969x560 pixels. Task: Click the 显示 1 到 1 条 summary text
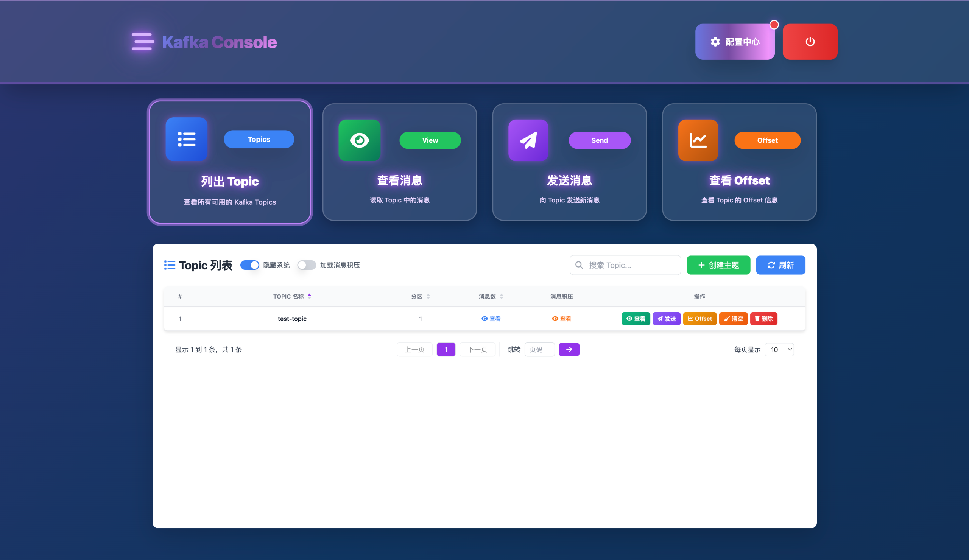(209, 349)
